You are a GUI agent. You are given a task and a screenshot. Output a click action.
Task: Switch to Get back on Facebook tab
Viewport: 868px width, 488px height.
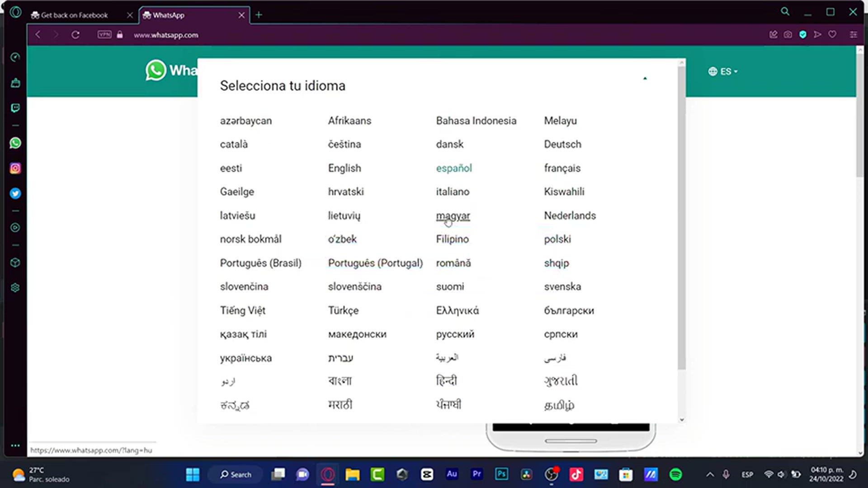pyautogui.click(x=75, y=15)
